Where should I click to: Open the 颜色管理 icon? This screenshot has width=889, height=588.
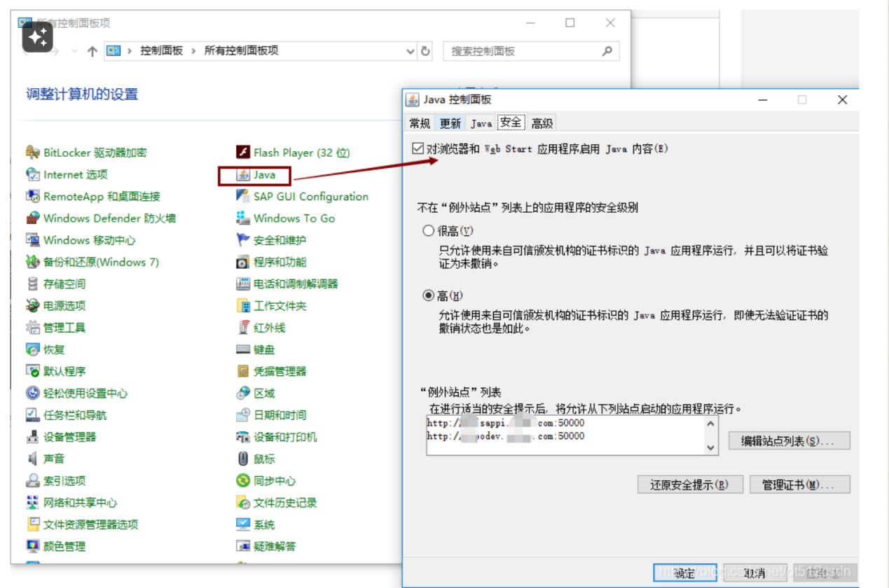click(x=32, y=546)
